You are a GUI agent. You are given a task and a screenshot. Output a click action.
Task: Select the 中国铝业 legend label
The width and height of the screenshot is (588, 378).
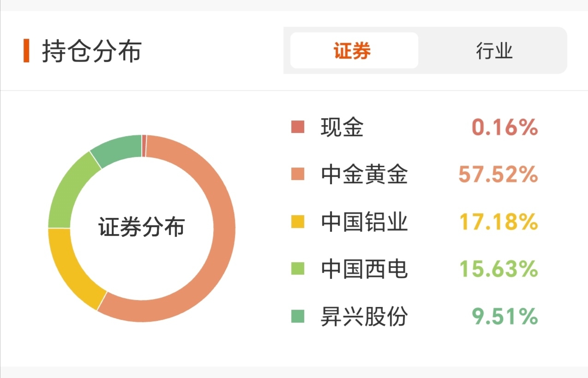pos(364,222)
